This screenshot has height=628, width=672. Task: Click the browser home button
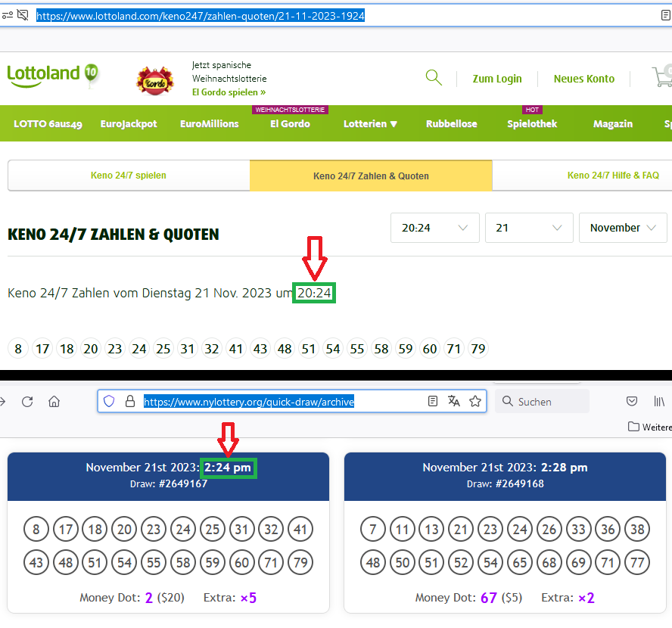[x=54, y=401]
